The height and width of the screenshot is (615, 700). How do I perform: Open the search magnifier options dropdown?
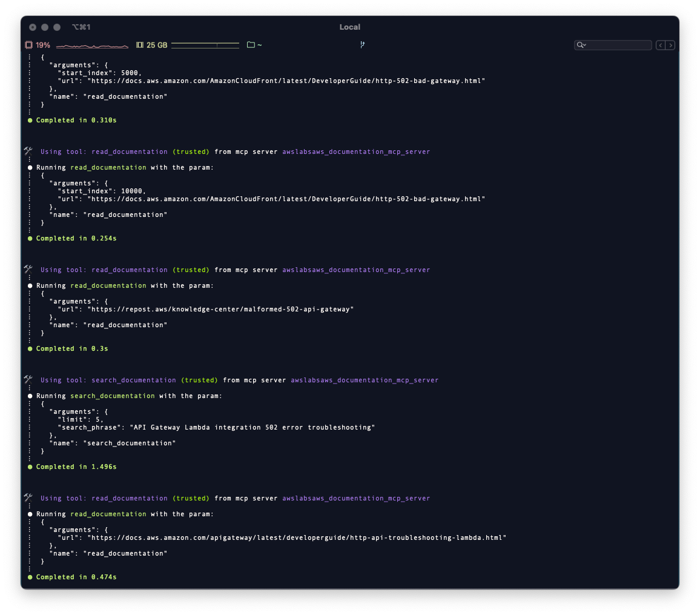coord(581,45)
